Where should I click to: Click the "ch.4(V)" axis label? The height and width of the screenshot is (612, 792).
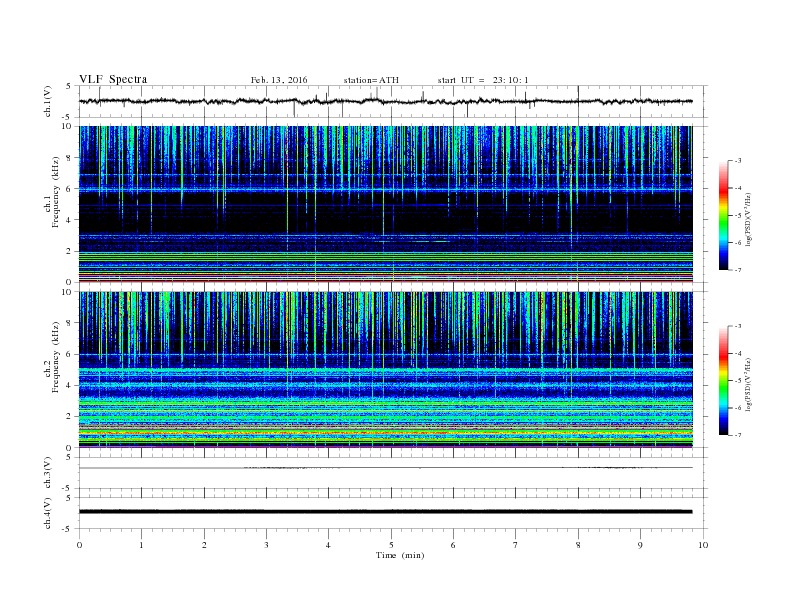(48, 513)
